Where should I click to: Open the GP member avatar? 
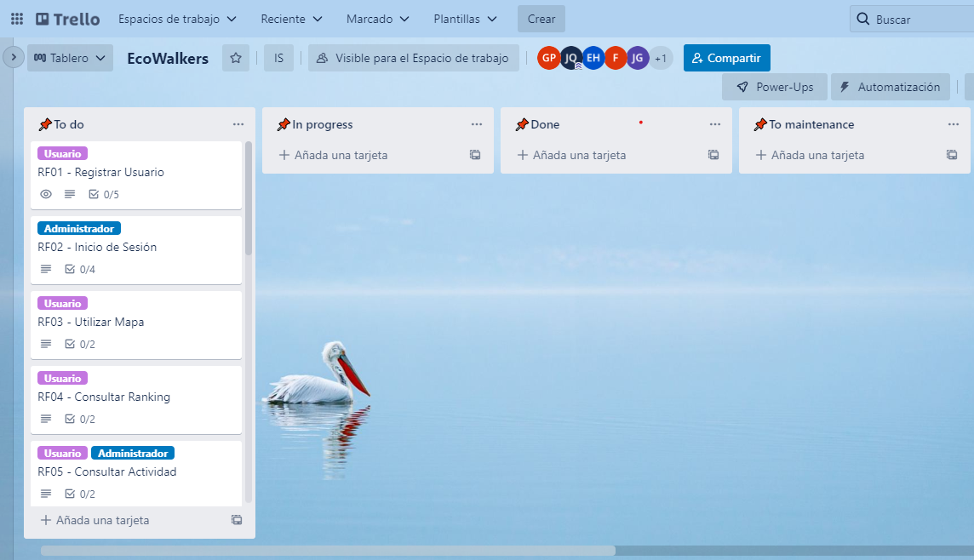tap(548, 58)
